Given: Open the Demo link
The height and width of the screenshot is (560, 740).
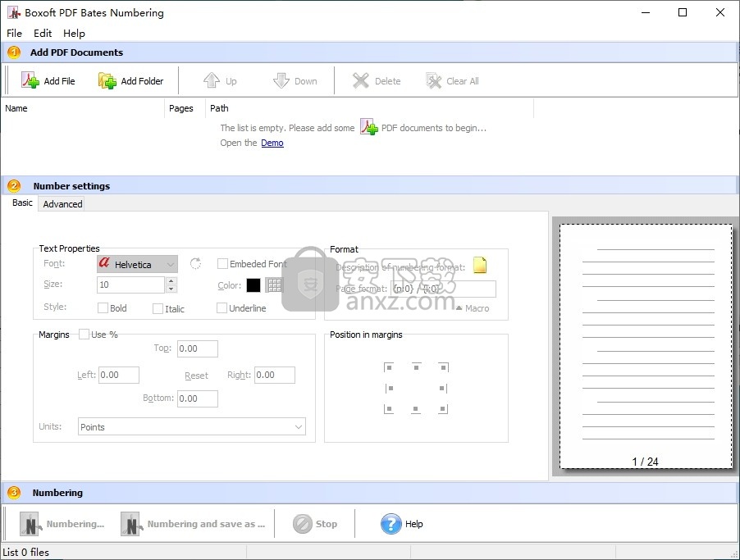Looking at the screenshot, I should point(272,143).
